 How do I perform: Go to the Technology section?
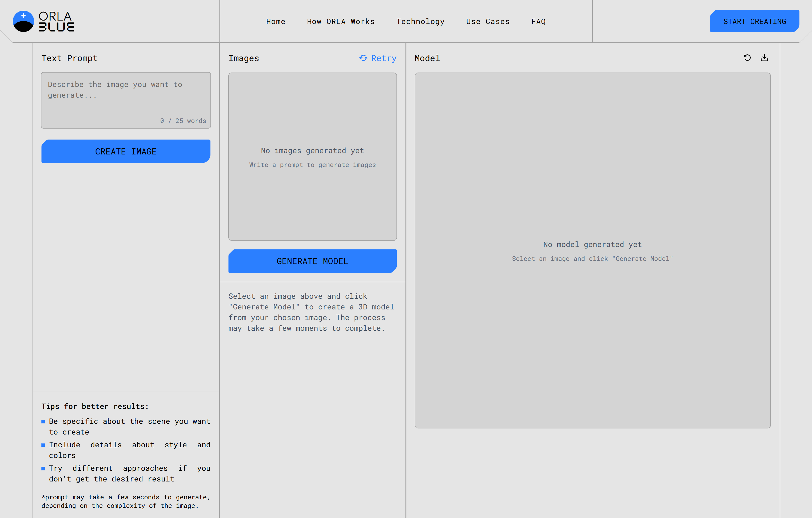pos(420,22)
